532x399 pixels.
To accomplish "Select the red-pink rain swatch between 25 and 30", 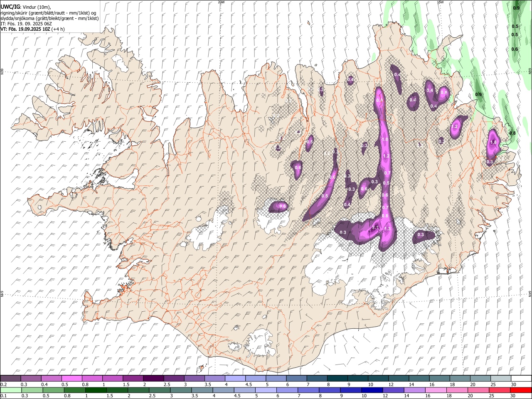I will click(x=500, y=390).
